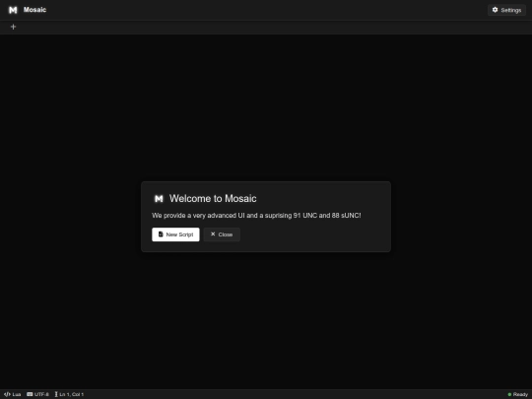532x399 pixels.
Task: Click the Mosaic title text in the header
Action: [34, 10]
